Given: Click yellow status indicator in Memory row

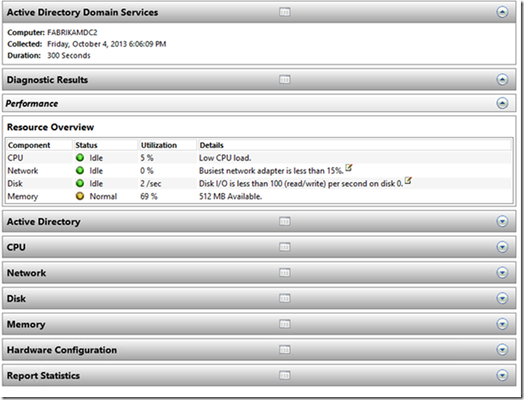Looking at the screenshot, I should [x=80, y=196].
